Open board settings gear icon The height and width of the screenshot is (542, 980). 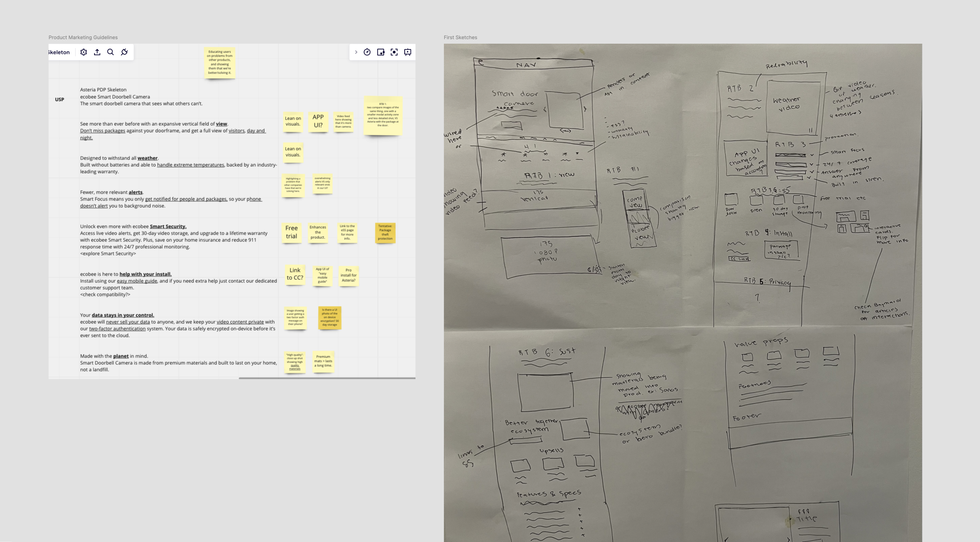(x=84, y=52)
